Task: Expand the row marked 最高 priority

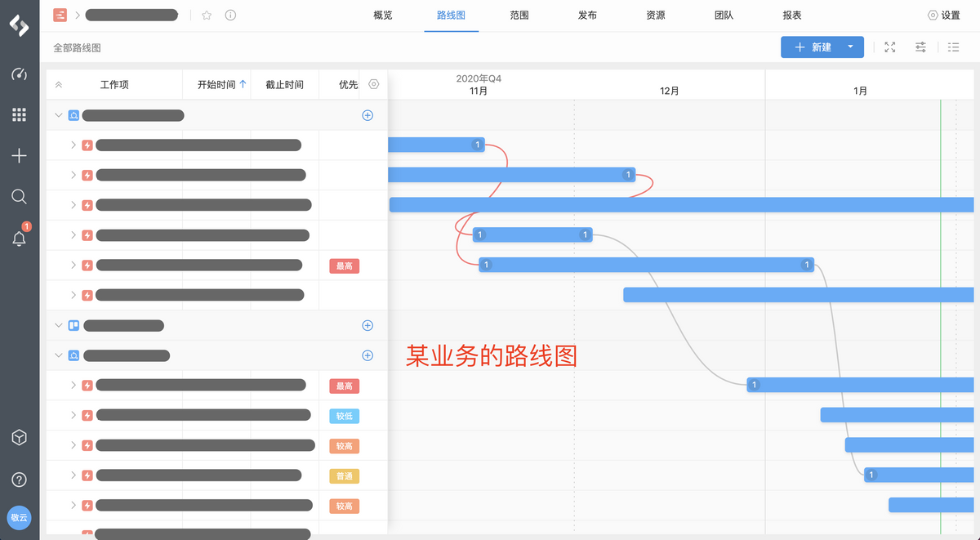Action: click(x=74, y=265)
